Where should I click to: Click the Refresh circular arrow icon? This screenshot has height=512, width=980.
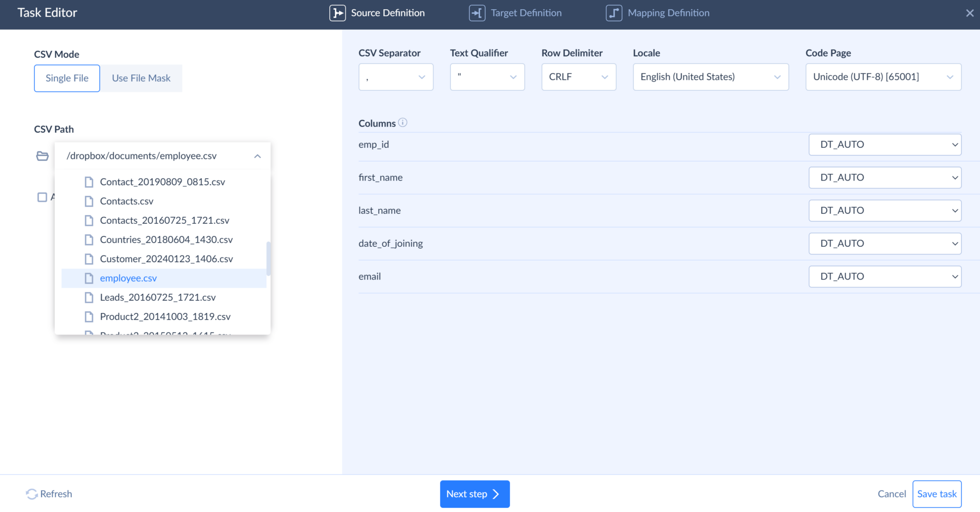pos(32,494)
